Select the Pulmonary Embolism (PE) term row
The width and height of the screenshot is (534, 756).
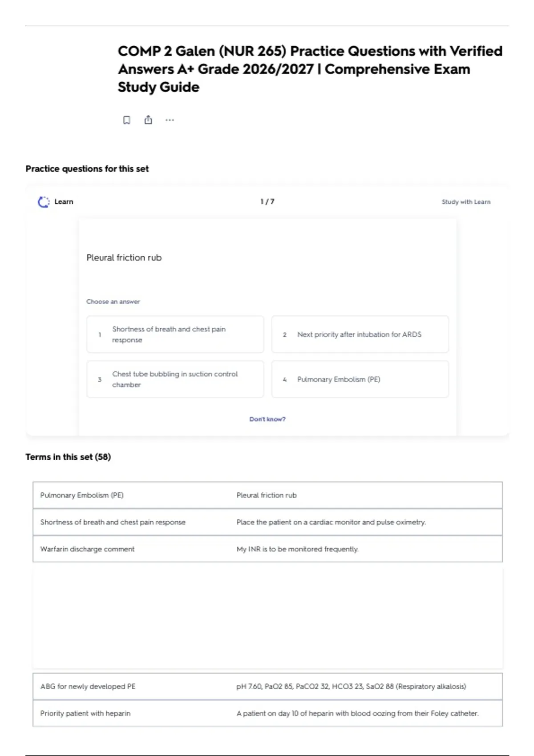267,495
